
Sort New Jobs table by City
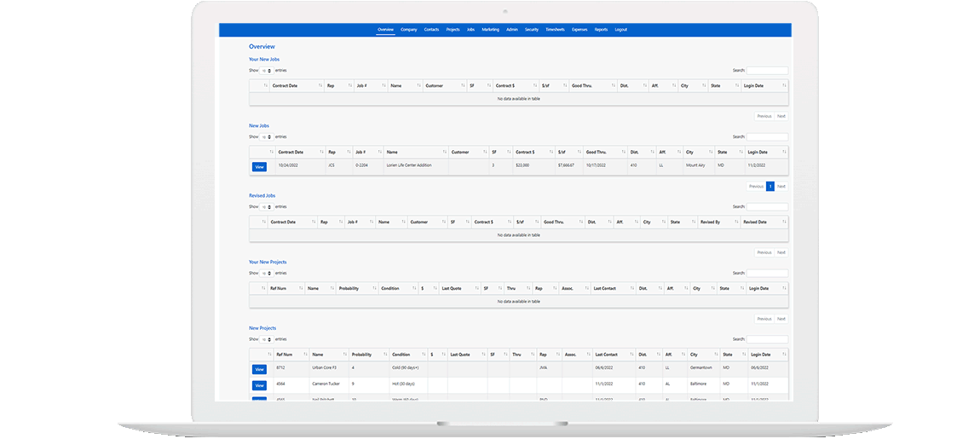click(x=698, y=152)
